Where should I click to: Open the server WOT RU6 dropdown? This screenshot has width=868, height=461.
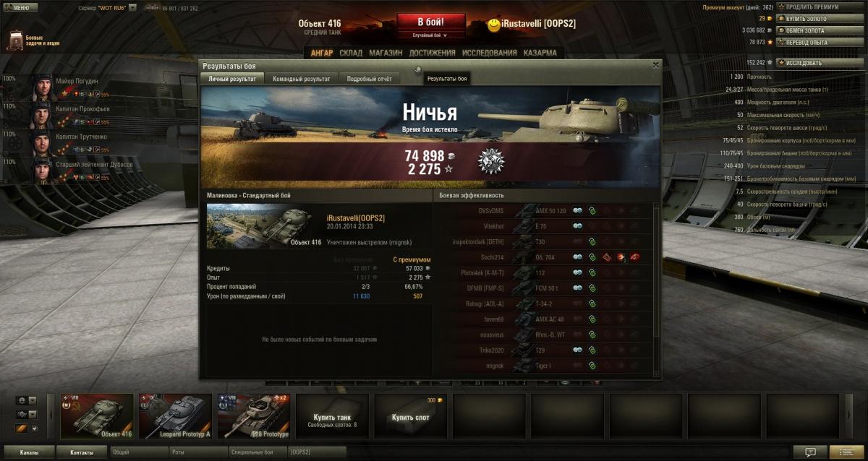pyautogui.click(x=132, y=7)
